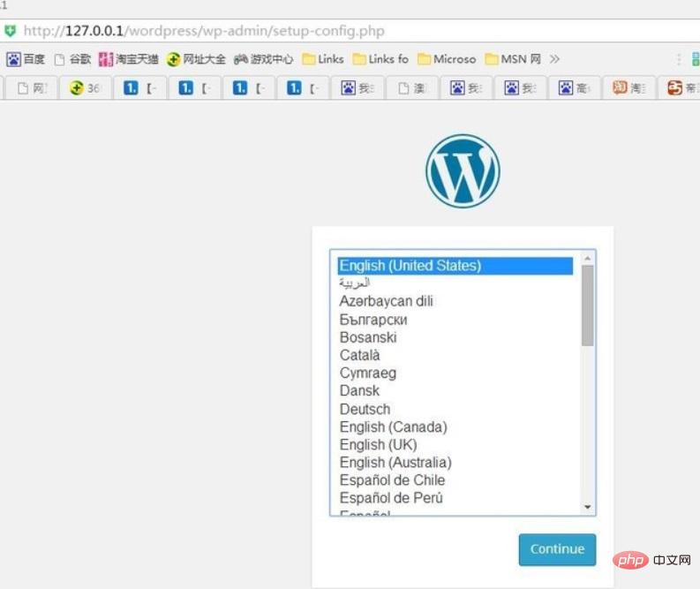Select Bosanski language
This screenshot has height=589, width=700.
coord(455,337)
